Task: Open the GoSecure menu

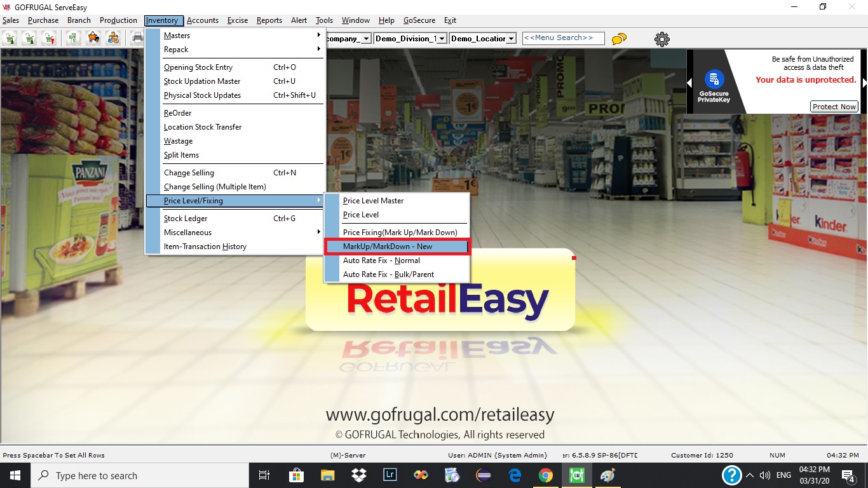Action: 419,20
